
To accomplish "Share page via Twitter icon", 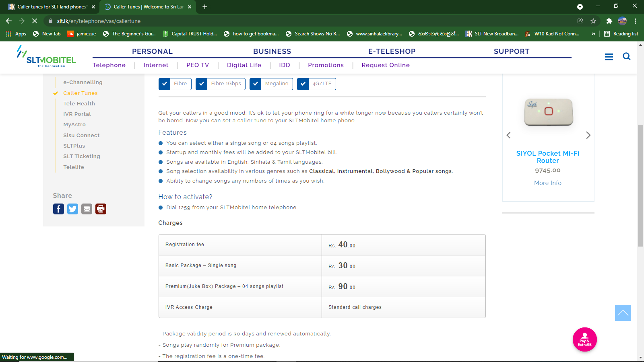I will [x=72, y=209].
